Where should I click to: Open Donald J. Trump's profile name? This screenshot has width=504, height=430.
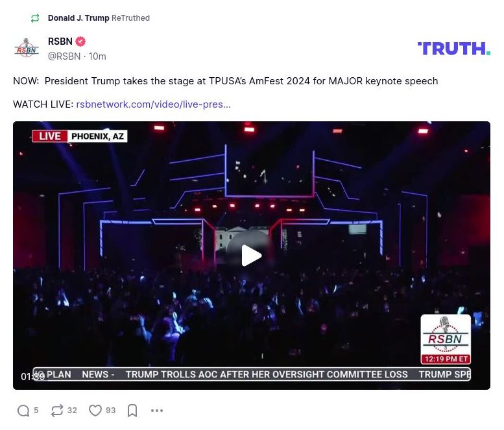pos(78,18)
